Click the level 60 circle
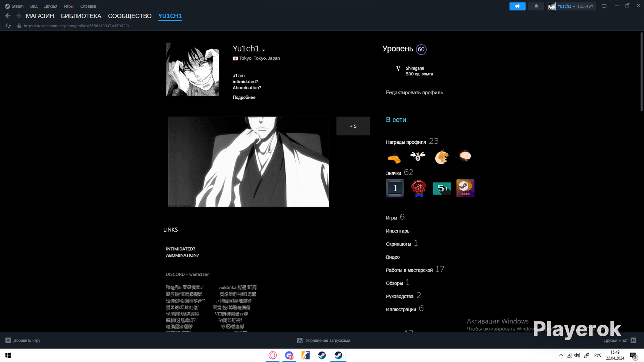Screen dimensions: 644x362 click(x=421, y=49)
